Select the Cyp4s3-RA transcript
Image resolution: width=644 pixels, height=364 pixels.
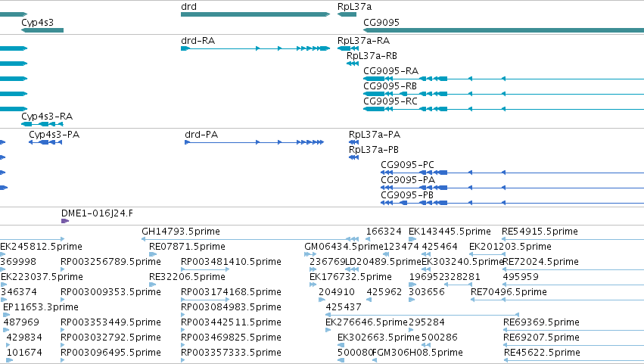pyautogui.click(x=42, y=124)
